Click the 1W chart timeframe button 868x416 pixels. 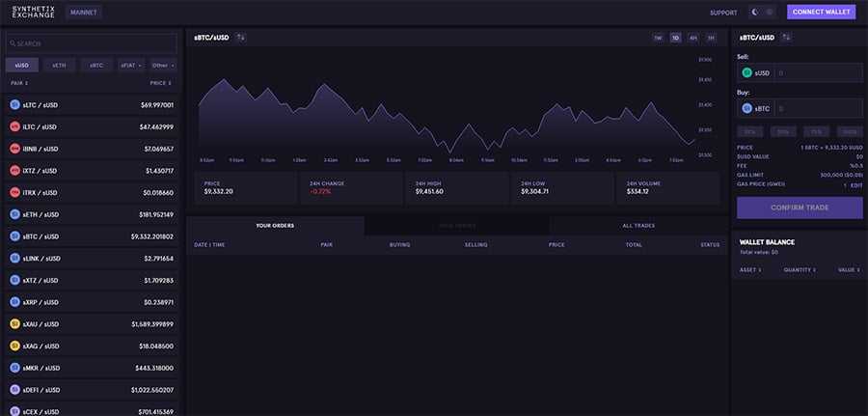click(658, 38)
